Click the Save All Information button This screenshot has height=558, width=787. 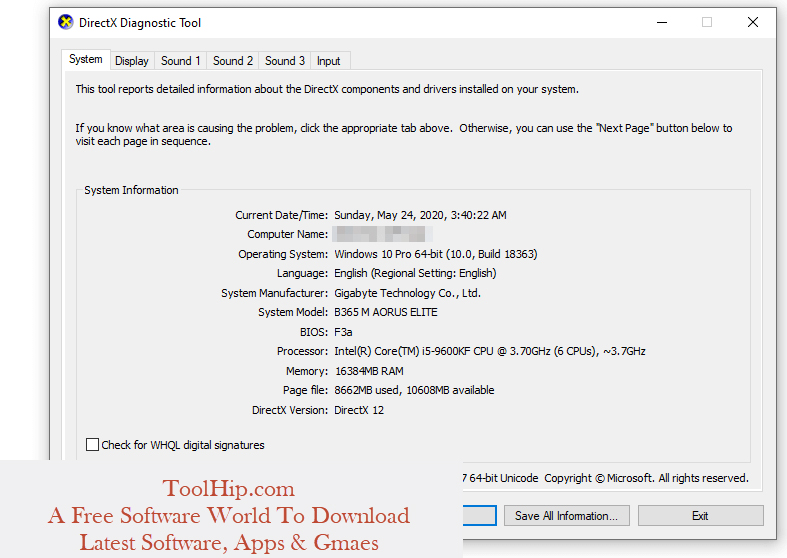[567, 516]
